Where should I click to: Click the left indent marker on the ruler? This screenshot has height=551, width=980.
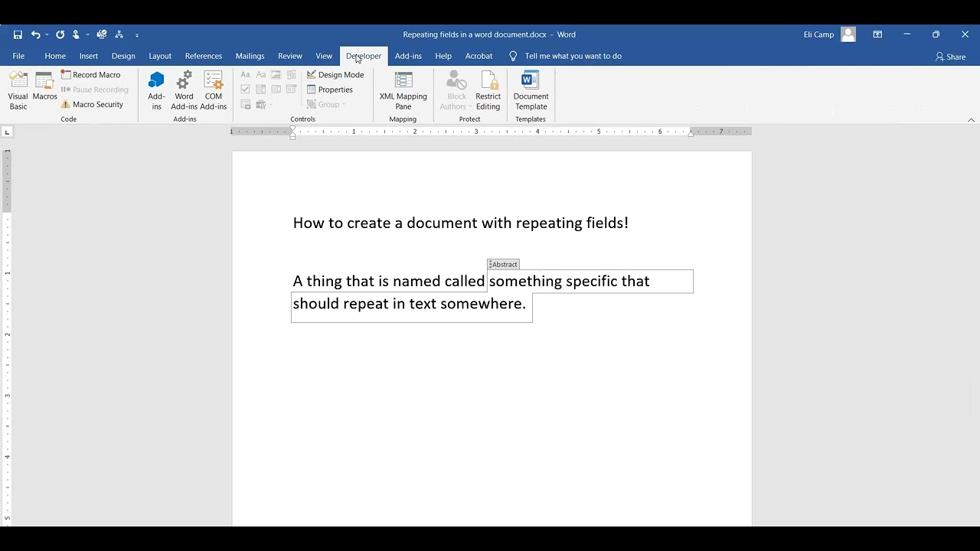292,136
